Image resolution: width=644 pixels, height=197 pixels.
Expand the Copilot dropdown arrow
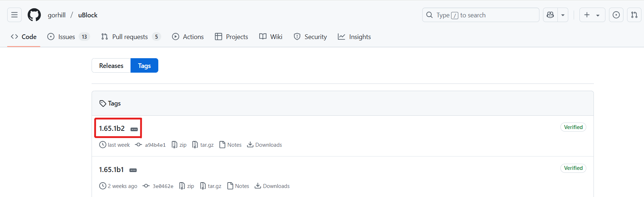563,15
